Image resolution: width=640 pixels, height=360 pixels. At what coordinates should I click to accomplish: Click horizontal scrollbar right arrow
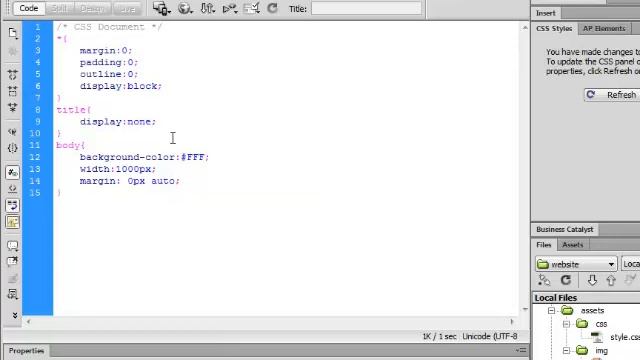pos(512,322)
